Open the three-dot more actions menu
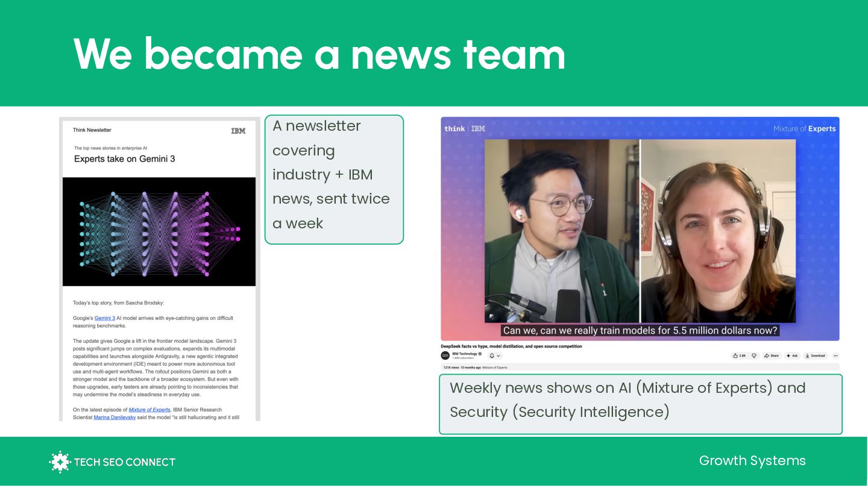The image size is (868, 488). coord(835,355)
